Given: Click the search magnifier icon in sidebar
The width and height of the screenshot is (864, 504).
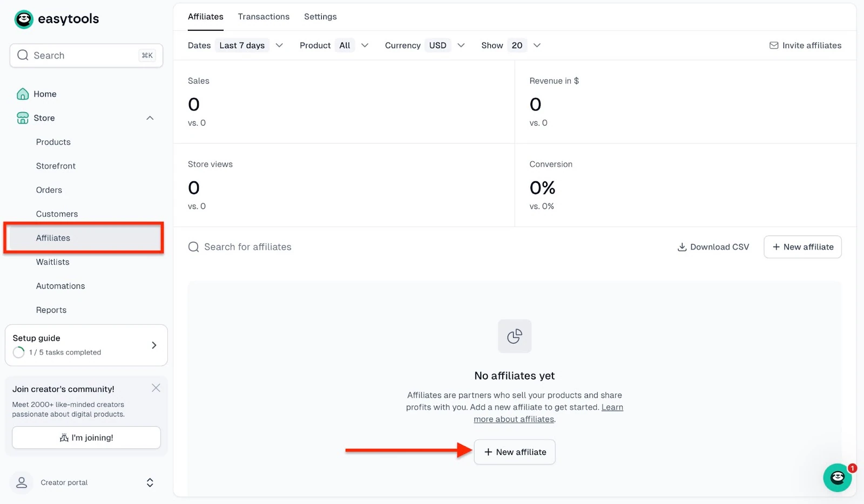Looking at the screenshot, I should 23,55.
